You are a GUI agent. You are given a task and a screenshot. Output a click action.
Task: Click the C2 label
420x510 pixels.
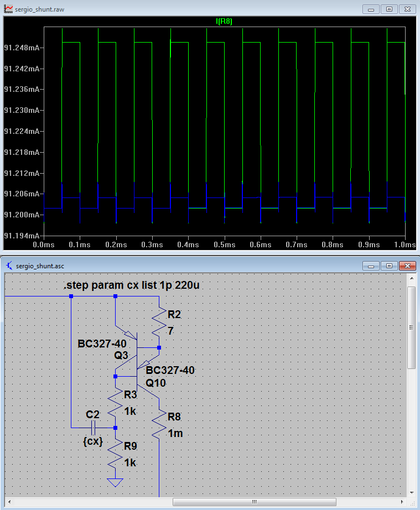[92, 415]
